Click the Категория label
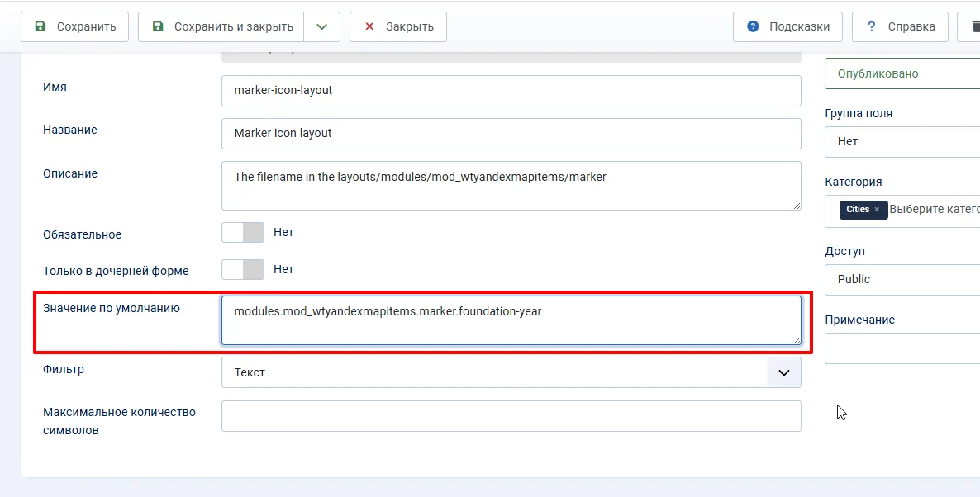The image size is (980, 497). 854,182
